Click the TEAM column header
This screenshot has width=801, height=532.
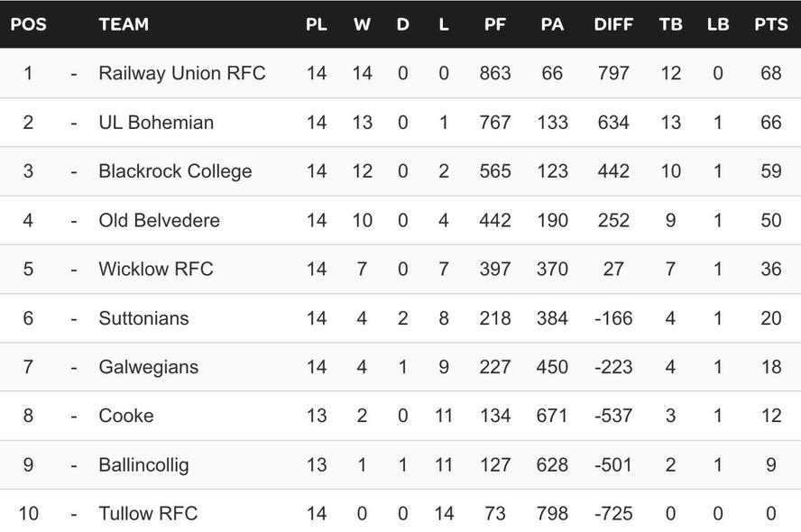[124, 24]
